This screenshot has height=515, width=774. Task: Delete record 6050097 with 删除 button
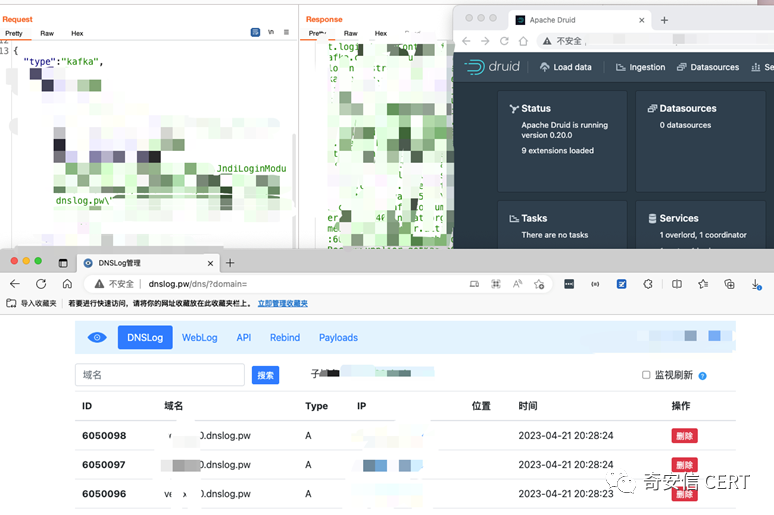click(x=684, y=464)
